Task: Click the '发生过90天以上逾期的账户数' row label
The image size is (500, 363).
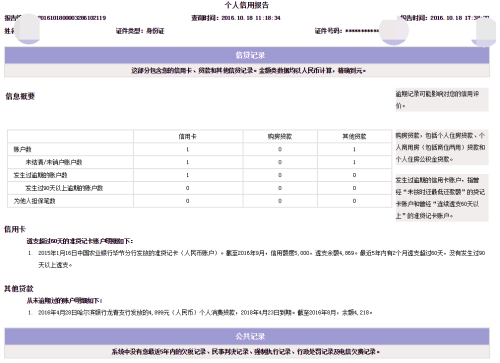Action: (64, 188)
